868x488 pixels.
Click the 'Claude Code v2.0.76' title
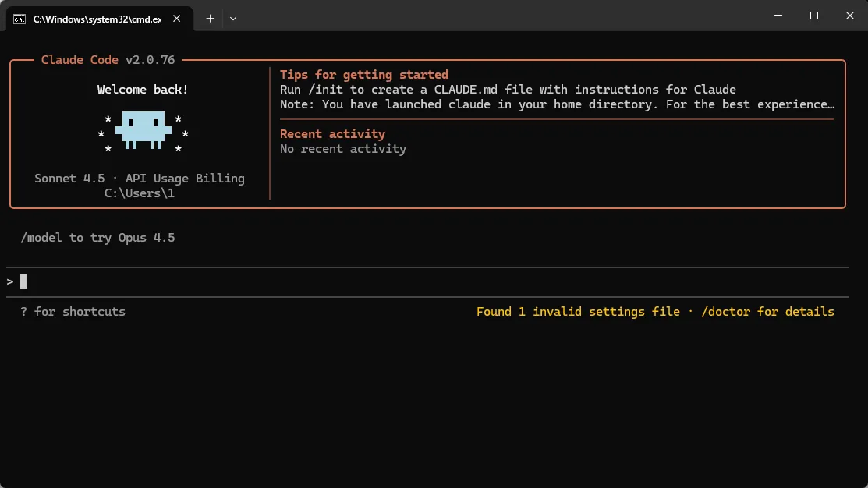108,60
